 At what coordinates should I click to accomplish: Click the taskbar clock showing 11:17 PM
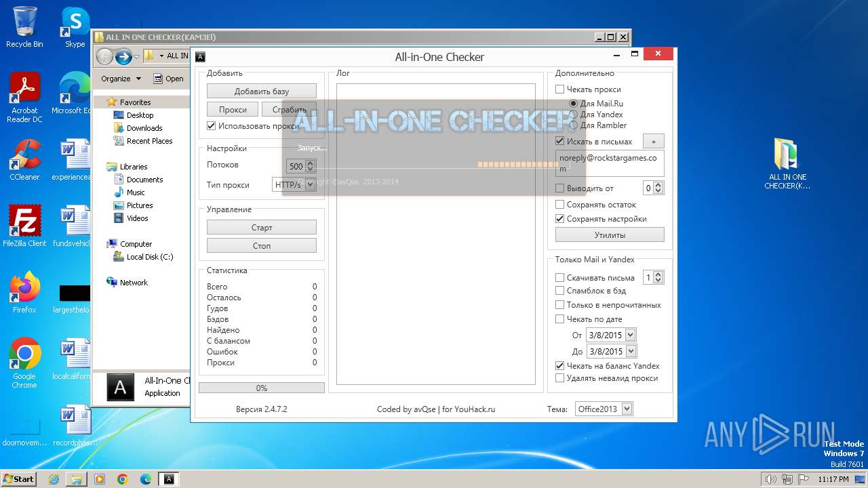[833, 479]
